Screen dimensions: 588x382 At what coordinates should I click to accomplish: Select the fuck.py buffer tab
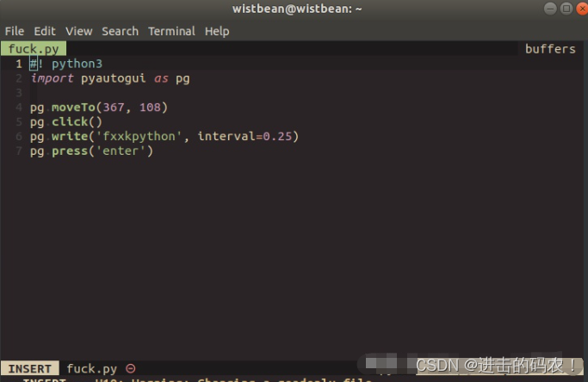pos(34,49)
